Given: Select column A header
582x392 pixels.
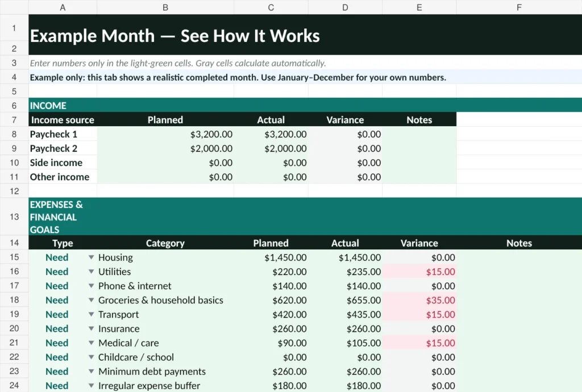Looking at the screenshot, I should click(x=63, y=7).
